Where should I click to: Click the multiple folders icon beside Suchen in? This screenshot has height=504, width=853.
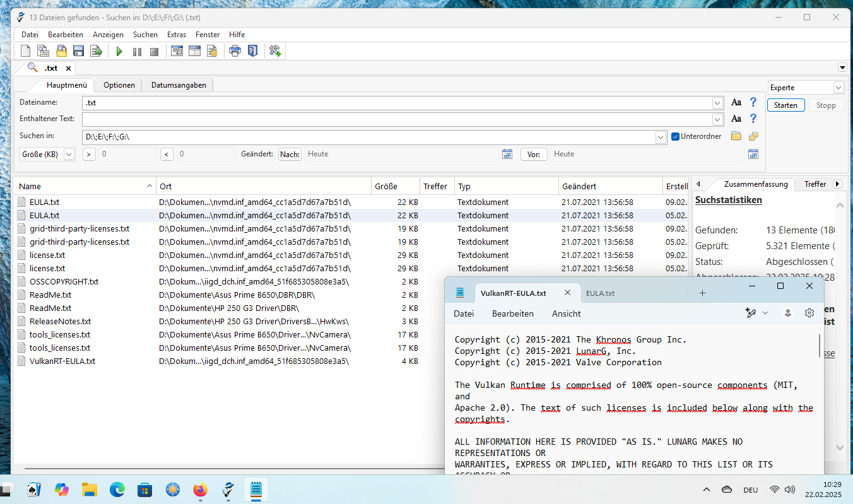coord(753,136)
